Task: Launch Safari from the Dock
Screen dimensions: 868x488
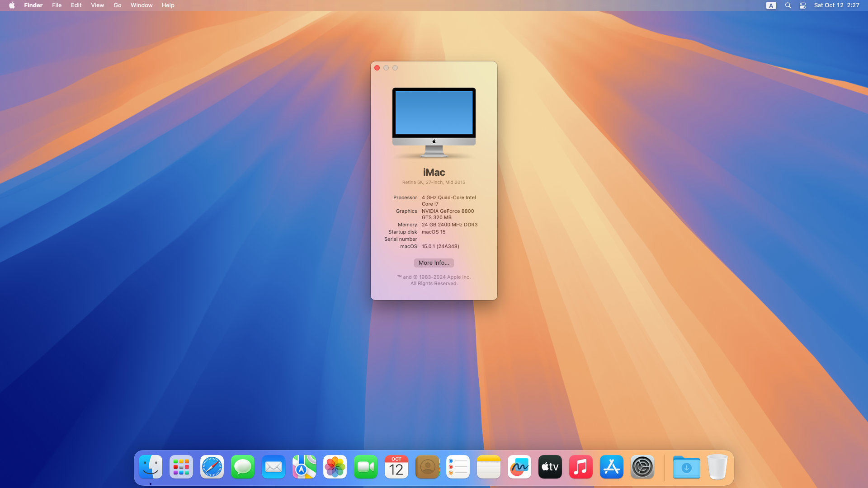Action: [212, 467]
